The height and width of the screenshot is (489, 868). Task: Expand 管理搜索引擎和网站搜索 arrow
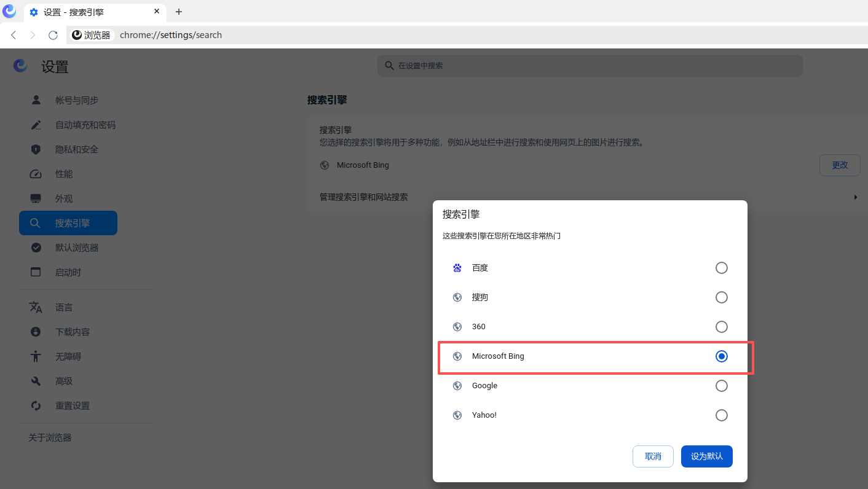(856, 197)
